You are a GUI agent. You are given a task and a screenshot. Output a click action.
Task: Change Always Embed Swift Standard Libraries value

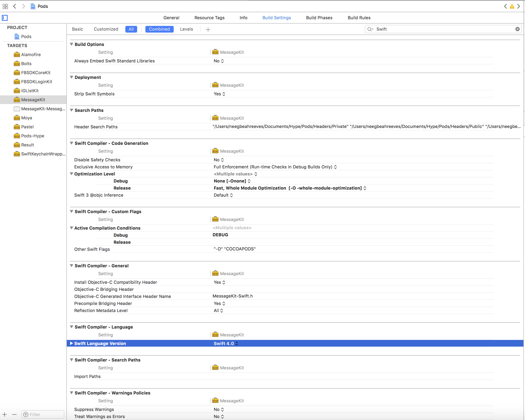219,61
